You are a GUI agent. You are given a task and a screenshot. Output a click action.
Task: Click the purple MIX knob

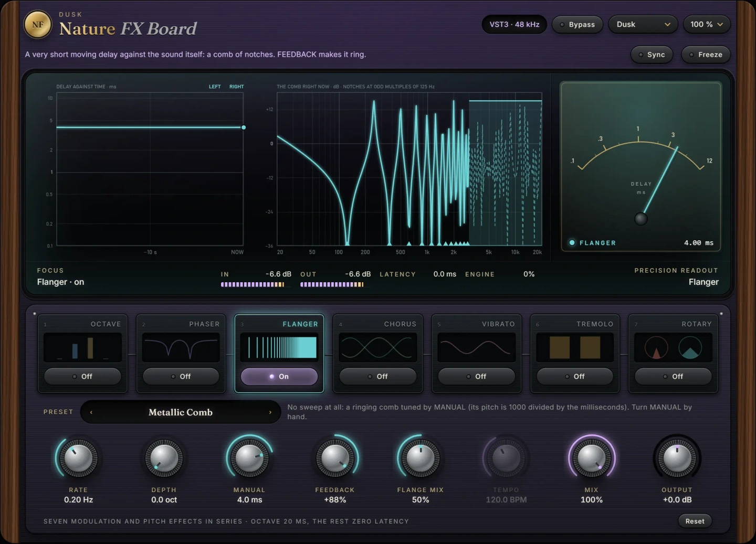pos(592,458)
